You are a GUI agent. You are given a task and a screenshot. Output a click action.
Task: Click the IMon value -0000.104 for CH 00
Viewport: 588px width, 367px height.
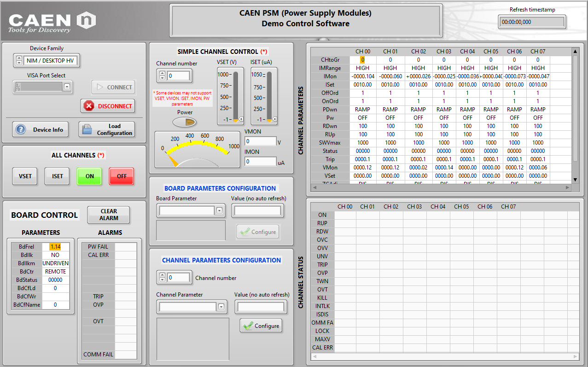(x=363, y=76)
